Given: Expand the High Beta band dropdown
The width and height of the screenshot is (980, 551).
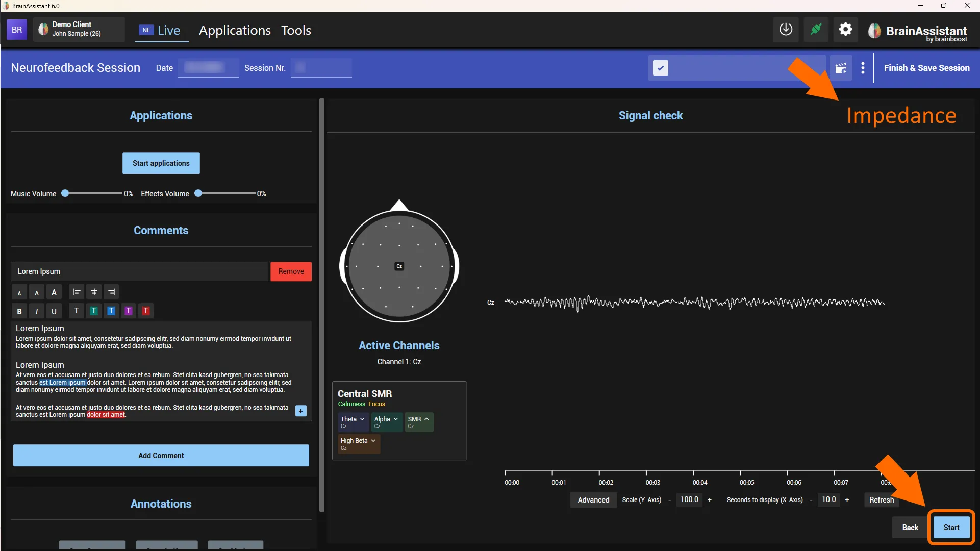Looking at the screenshot, I should [x=359, y=443].
